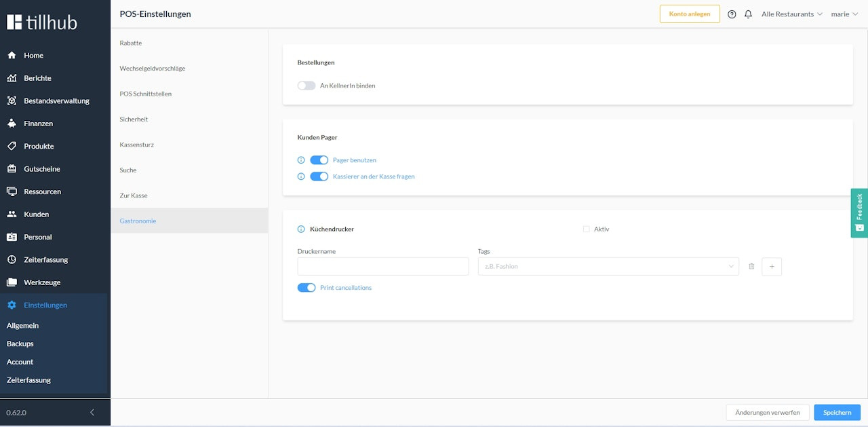Viewport: 868px width, 427px height.
Task: Click Speichern button
Action: (x=837, y=412)
